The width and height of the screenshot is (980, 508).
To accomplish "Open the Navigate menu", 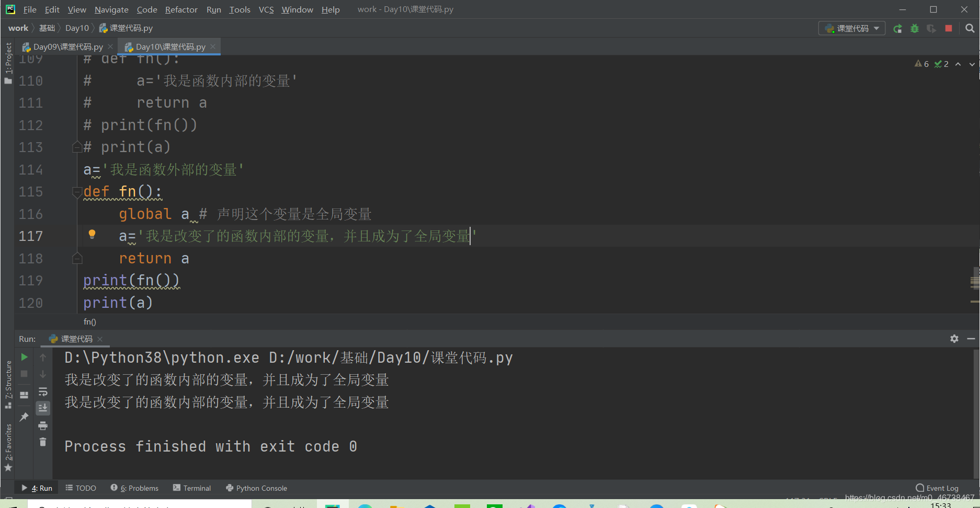I will pyautogui.click(x=111, y=9).
